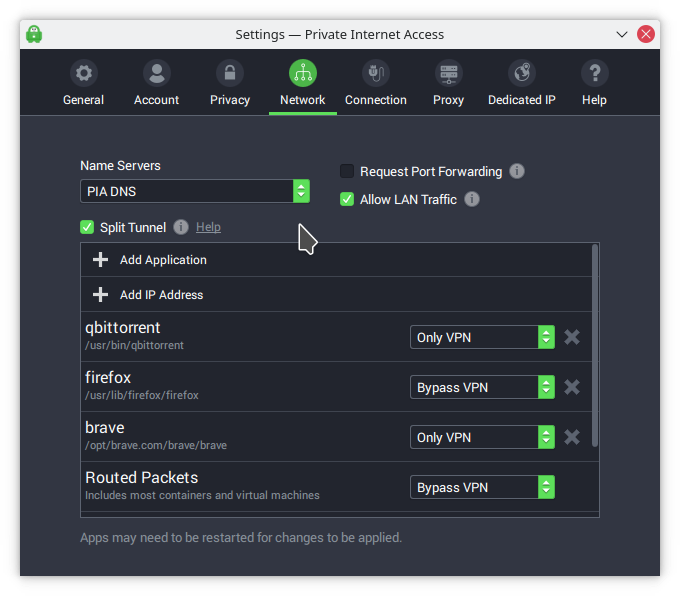Open the Privacy padlock section
The width and height of the screenshot is (680, 596).
[x=230, y=74]
